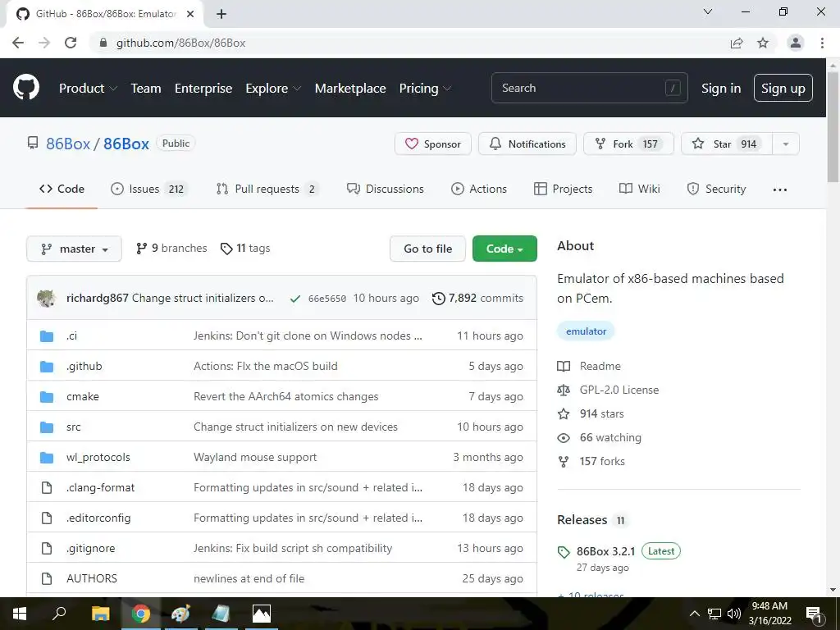Screen dimensions: 840x630
Task: Open the Marketplace link
Action: pos(350,89)
